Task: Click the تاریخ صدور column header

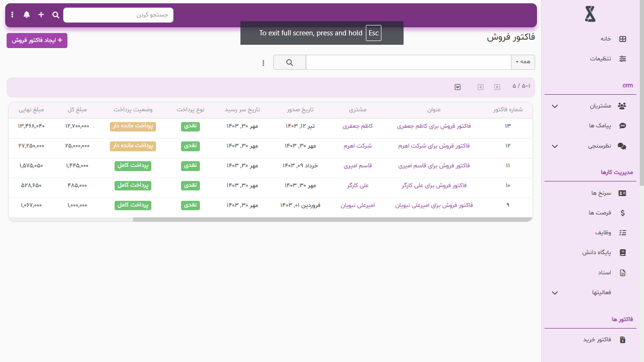Action: 300,110
